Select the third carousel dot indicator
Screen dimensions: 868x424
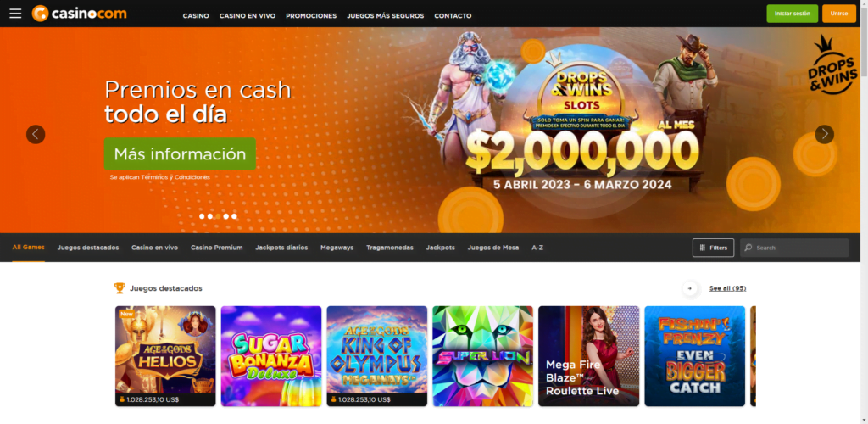[x=218, y=216]
